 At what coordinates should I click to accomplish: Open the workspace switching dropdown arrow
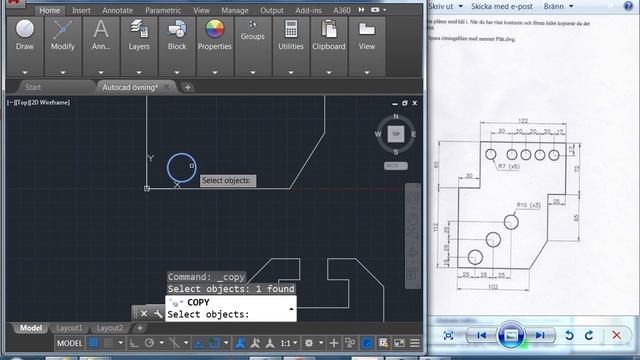(x=321, y=343)
